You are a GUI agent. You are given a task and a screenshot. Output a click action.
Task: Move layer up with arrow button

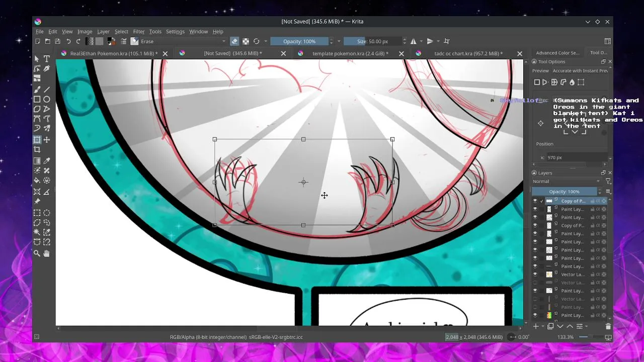570,326
